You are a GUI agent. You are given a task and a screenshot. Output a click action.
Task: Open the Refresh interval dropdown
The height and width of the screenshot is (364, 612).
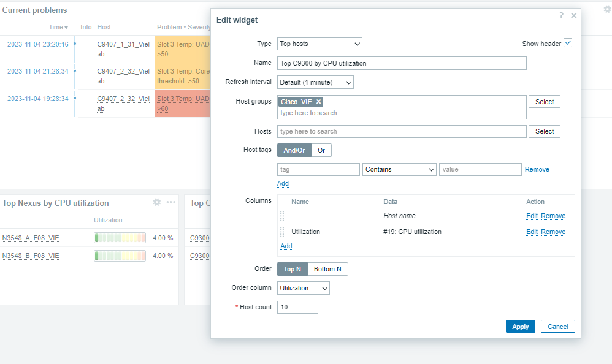(x=315, y=82)
